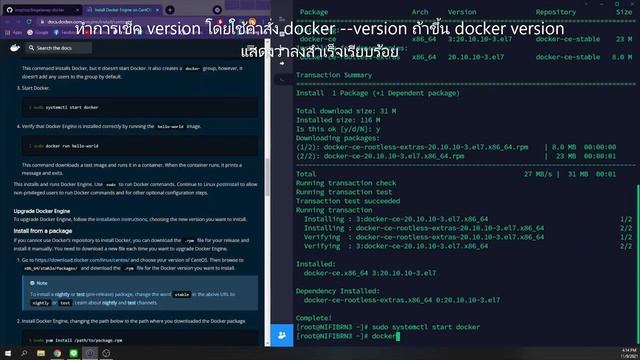The width and height of the screenshot is (640, 360).
Task: Open the Google bookmark
Action: [38, 32]
